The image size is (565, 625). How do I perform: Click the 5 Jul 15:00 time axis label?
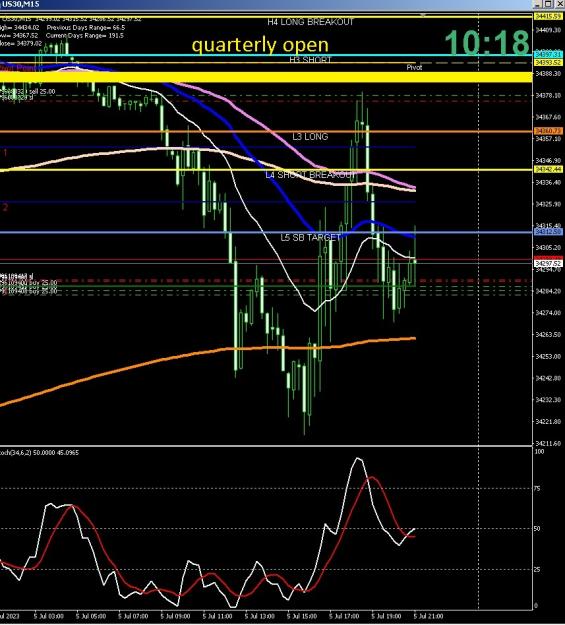[303, 616]
